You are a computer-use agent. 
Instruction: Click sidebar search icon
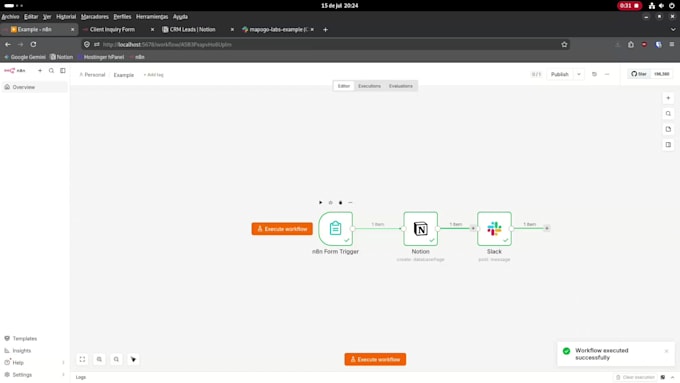(51, 71)
